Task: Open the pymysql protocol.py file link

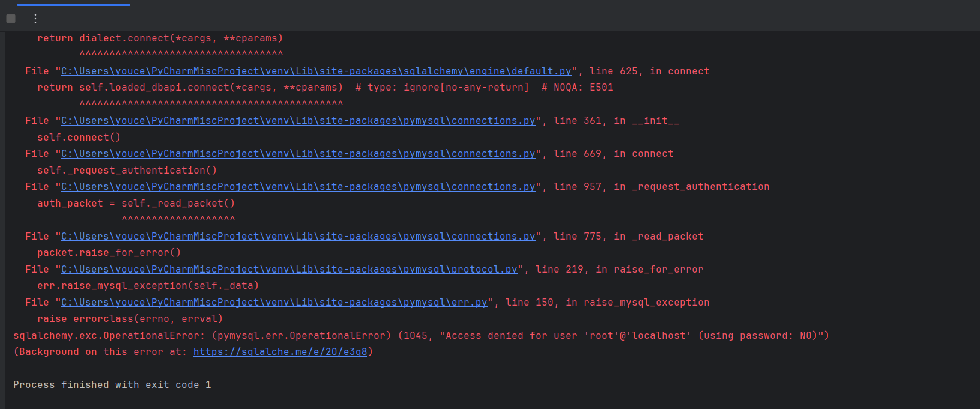Action: [x=289, y=270]
